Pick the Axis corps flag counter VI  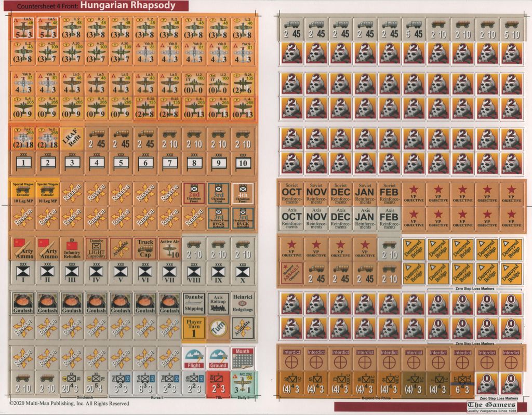145,273
